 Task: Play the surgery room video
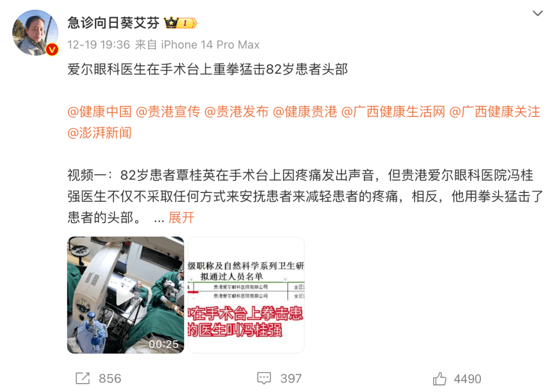coord(125,295)
